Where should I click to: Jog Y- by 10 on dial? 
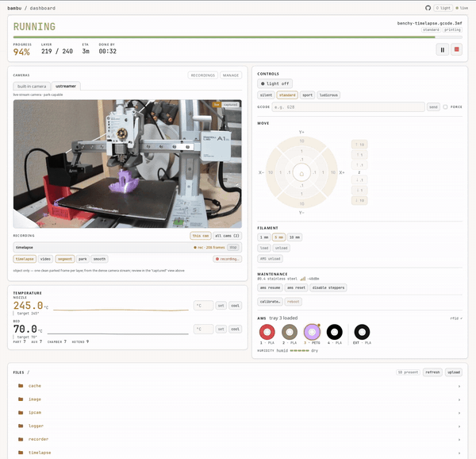[x=301, y=203]
